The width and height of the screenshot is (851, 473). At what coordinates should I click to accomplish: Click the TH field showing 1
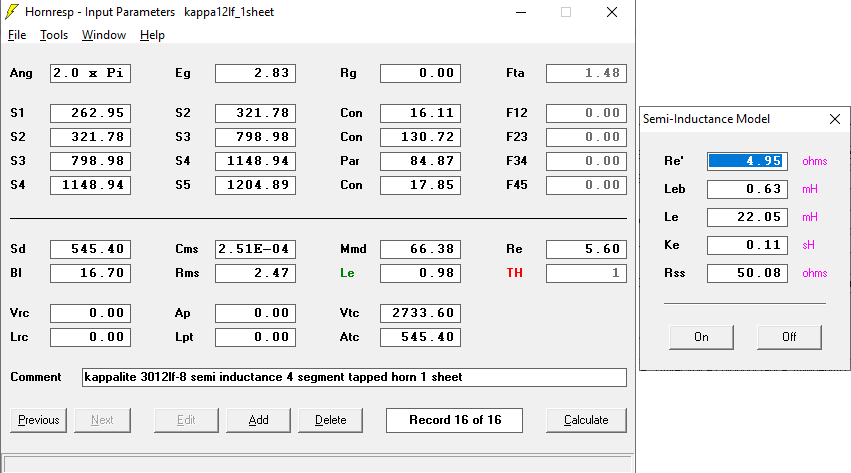(586, 273)
